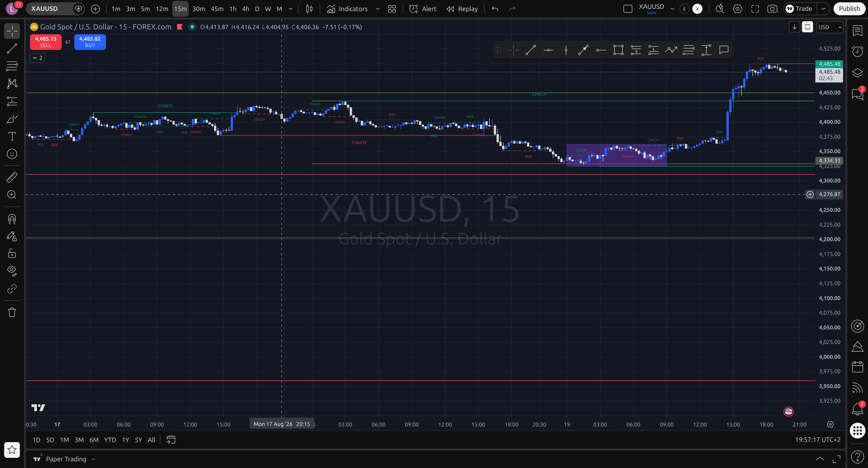Toggle auto-fit scale button beside USD
This screenshot has height=468, width=868.
tap(807, 27)
